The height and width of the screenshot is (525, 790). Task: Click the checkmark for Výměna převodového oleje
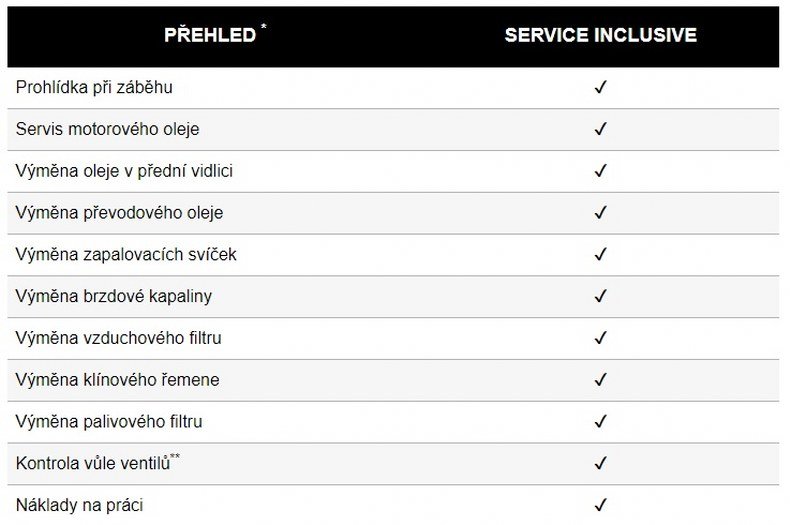point(601,213)
